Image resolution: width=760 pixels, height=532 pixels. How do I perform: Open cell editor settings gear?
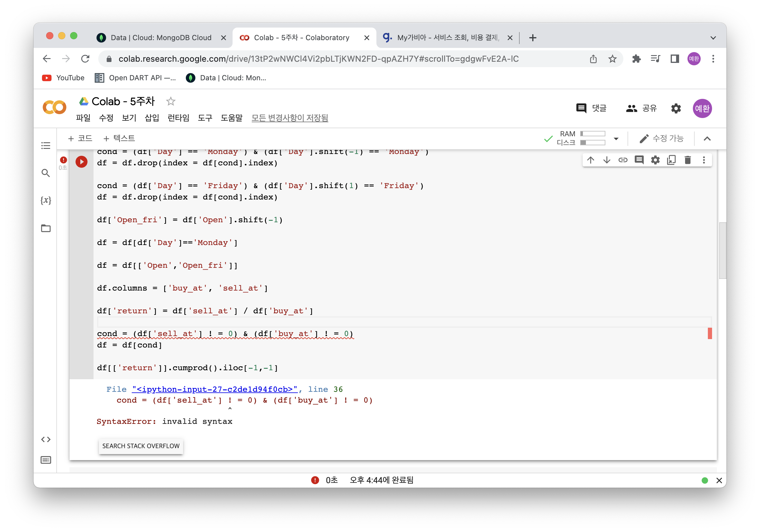(655, 160)
